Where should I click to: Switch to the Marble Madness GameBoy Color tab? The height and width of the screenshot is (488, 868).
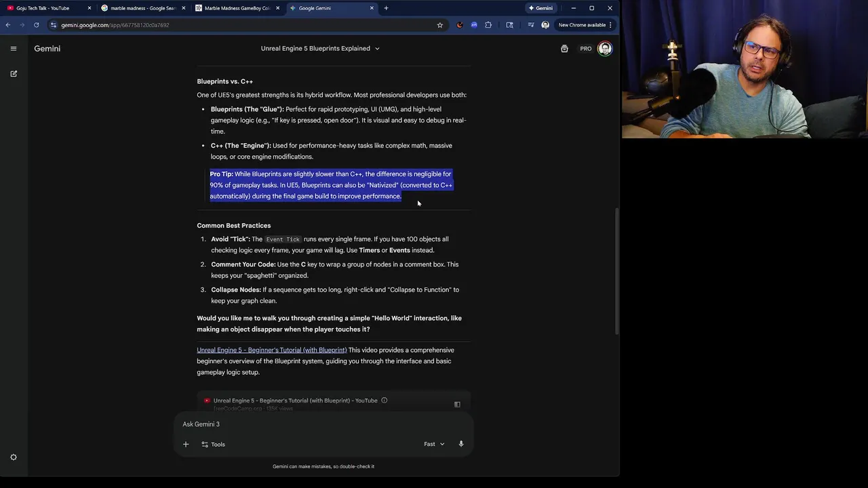point(237,8)
